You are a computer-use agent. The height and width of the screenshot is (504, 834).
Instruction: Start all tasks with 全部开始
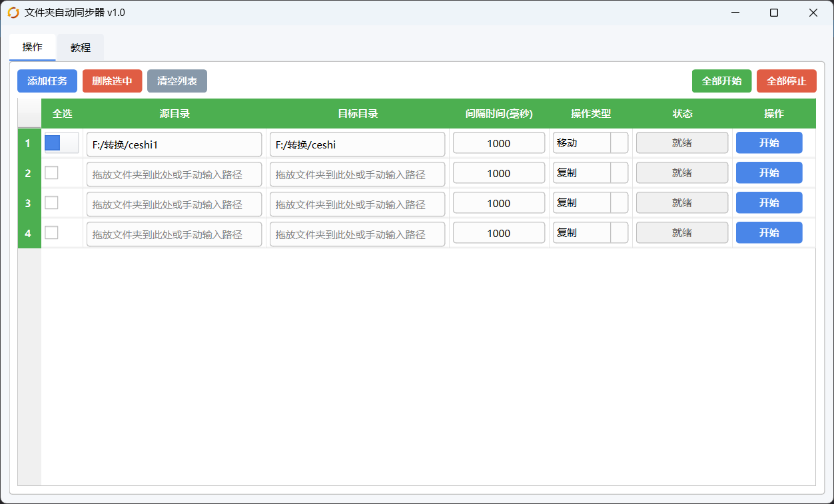point(721,81)
